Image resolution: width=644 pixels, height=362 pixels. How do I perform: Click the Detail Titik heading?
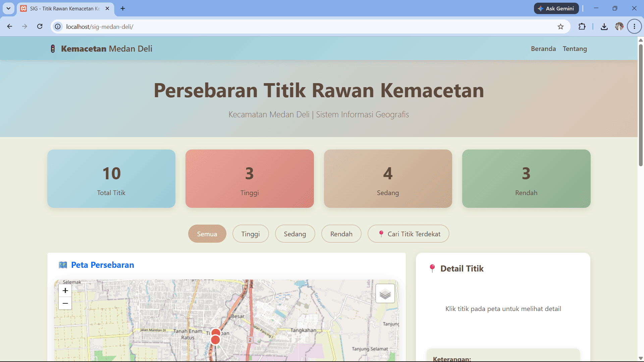[x=462, y=268]
